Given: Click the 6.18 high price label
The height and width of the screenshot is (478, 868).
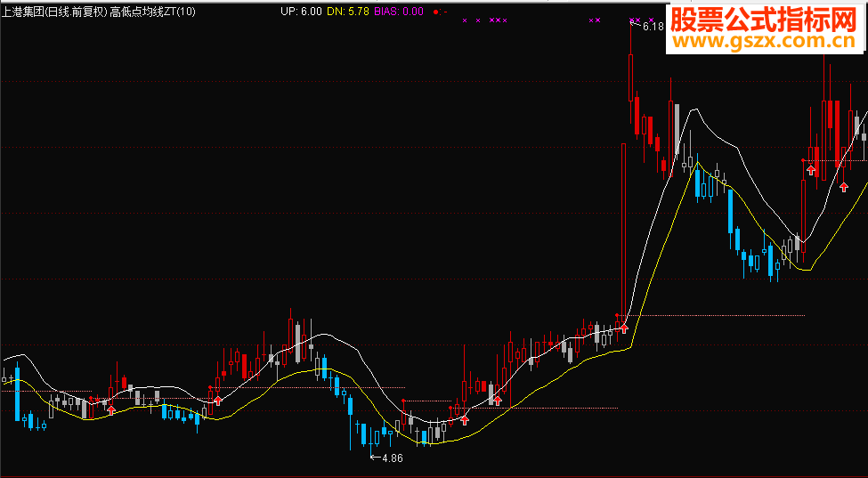Looking at the screenshot, I should click(x=653, y=26).
